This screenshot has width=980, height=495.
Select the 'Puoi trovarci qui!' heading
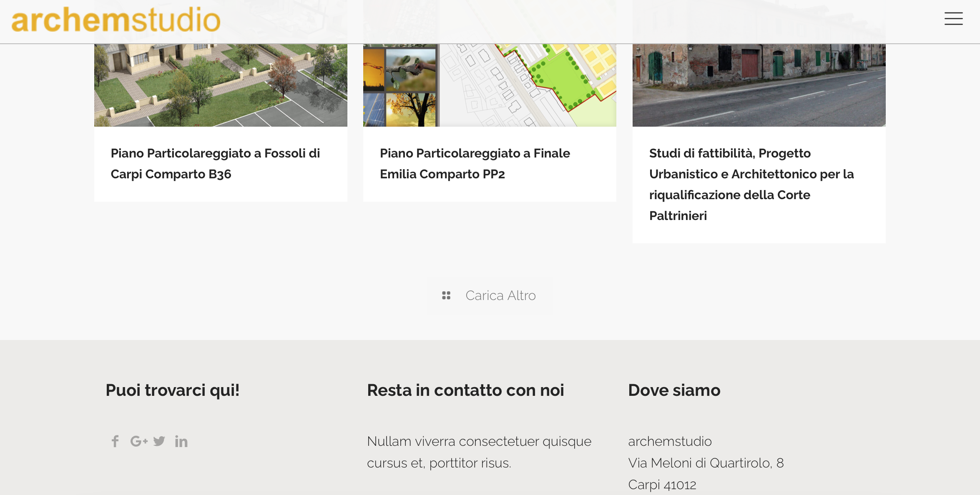click(173, 390)
